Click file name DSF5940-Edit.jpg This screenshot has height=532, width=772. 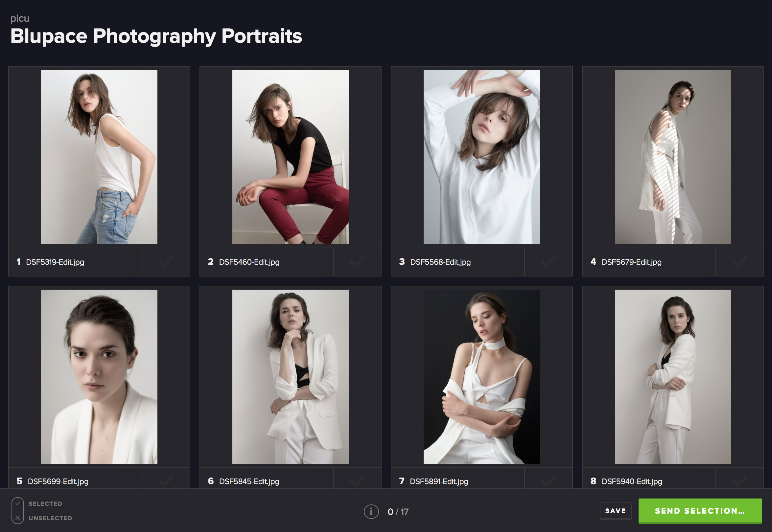coord(632,481)
